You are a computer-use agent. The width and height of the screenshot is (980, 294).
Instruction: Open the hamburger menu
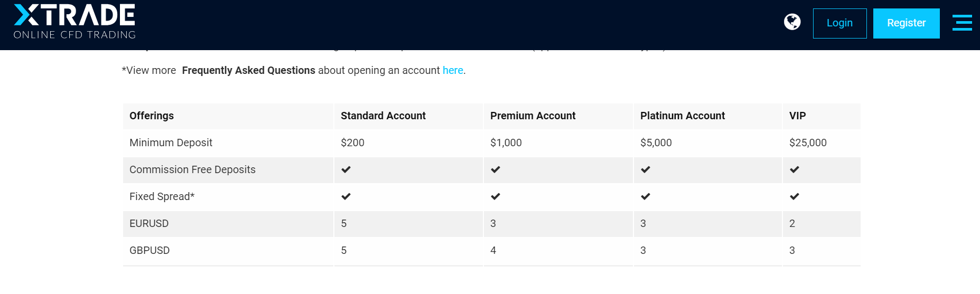[x=962, y=23]
